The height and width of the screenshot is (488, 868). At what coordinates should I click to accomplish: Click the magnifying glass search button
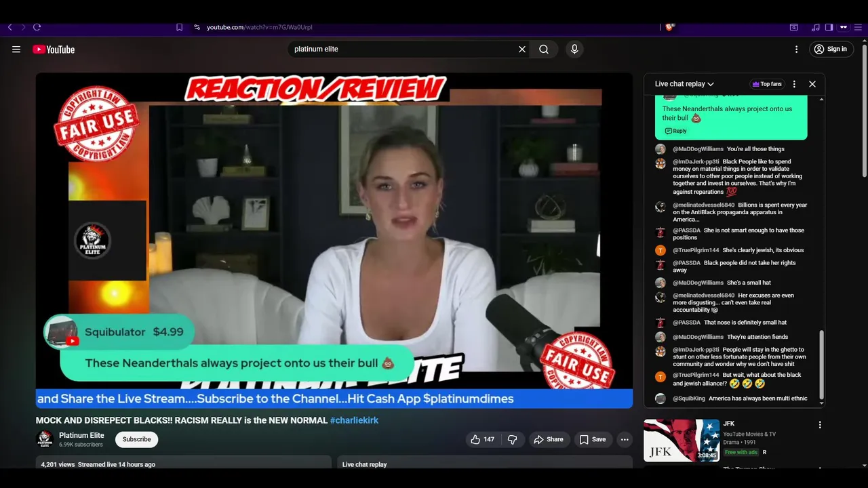(544, 49)
